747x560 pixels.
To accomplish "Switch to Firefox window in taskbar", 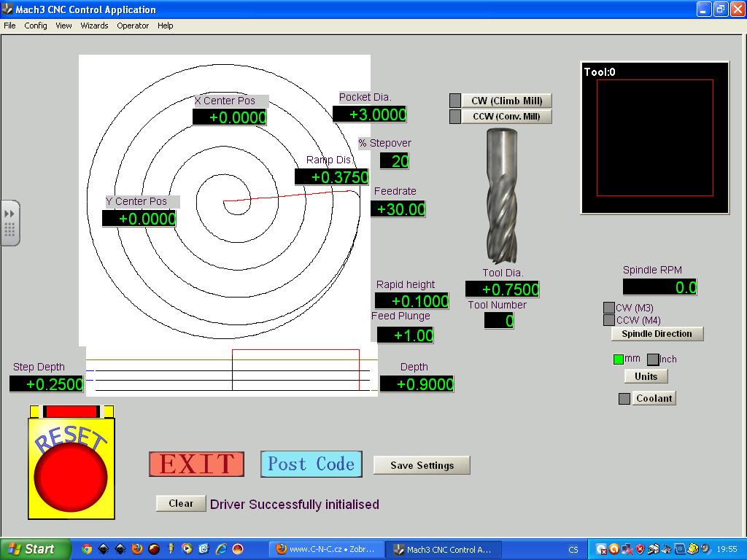I will (x=325, y=549).
